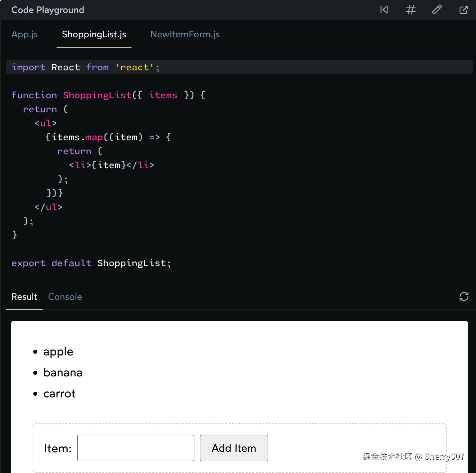476x473 pixels.
Task: Toggle line numbers with the hash icon
Action: click(x=411, y=10)
